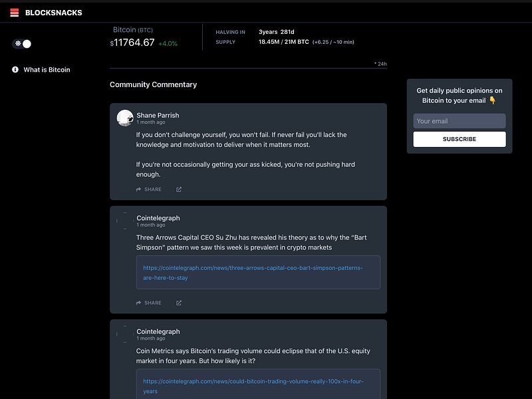The width and height of the screenshot is (532, 399).
Task: Toggle the dark mode switch
Action: [22, 44]
